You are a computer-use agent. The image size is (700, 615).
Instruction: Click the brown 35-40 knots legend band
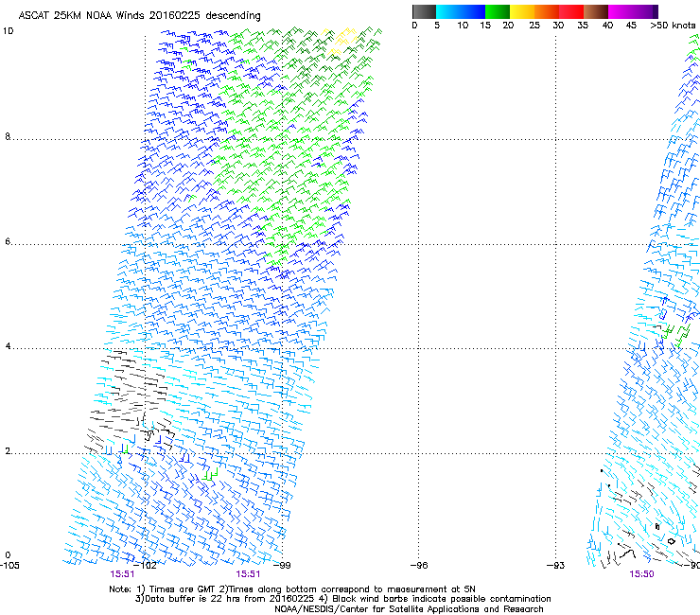[596, 11]
